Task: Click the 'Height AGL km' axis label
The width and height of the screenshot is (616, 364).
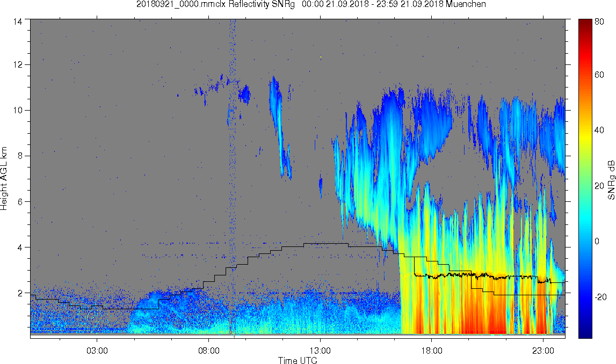Action: click(4, 179)
